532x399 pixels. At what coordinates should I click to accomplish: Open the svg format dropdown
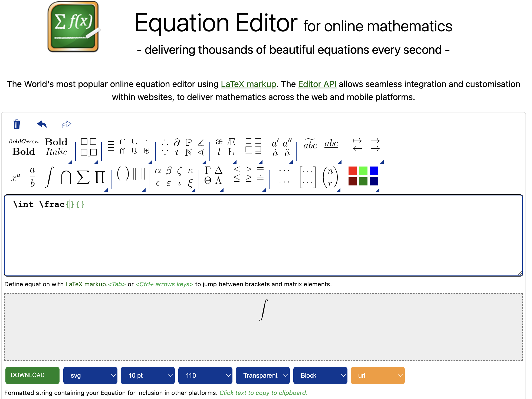tap(90, 375)
